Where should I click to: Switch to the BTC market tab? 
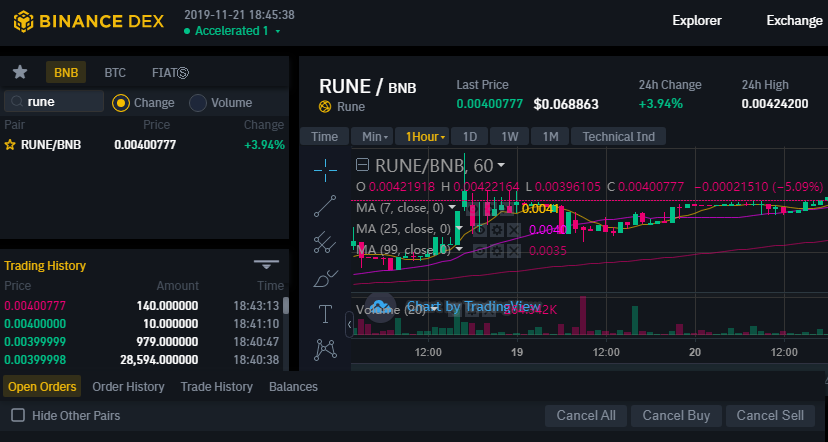(115, 72)
